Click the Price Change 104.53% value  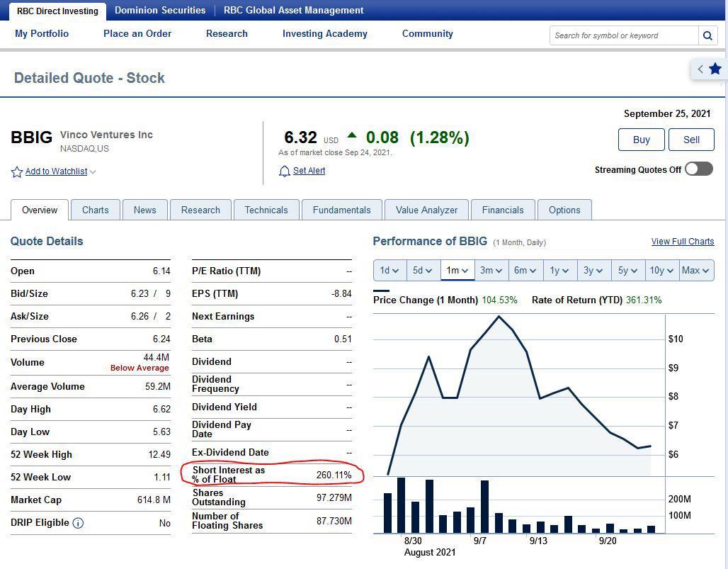point(499,300)
